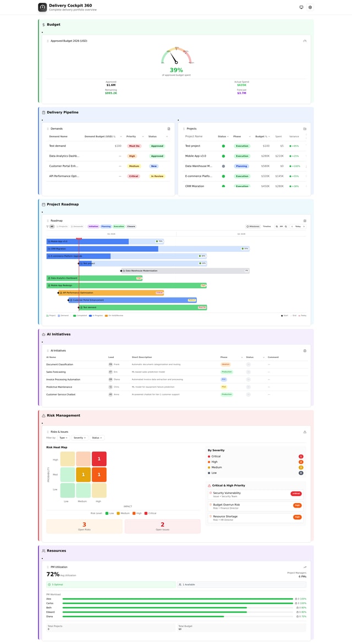Viewport: 352px width, 644px height.
Task: Click the Delivery Cockpit 360 logo
Action: (42, 7)
